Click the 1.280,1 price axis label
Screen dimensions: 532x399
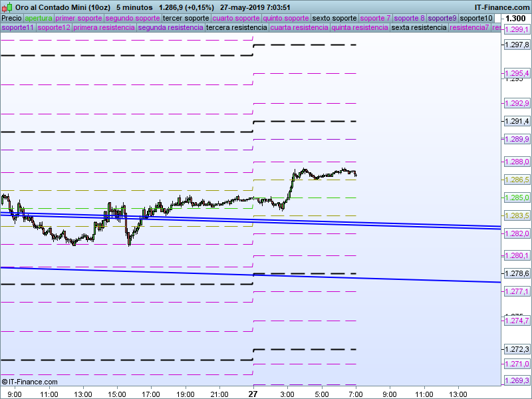(517, 255)
